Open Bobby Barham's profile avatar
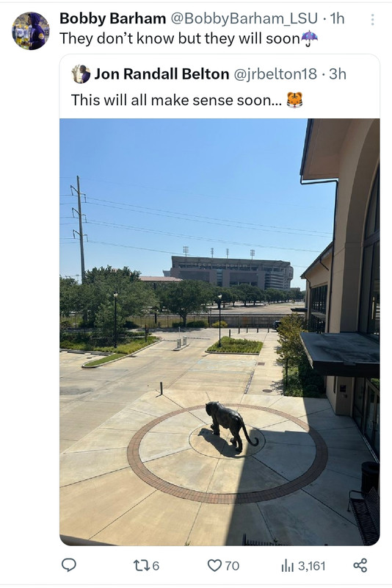 pos(31,31)
